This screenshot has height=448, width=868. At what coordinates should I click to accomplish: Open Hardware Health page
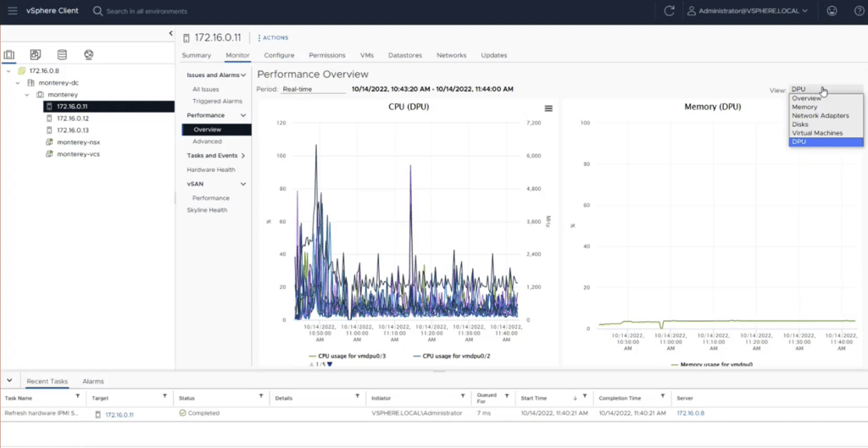211,169
